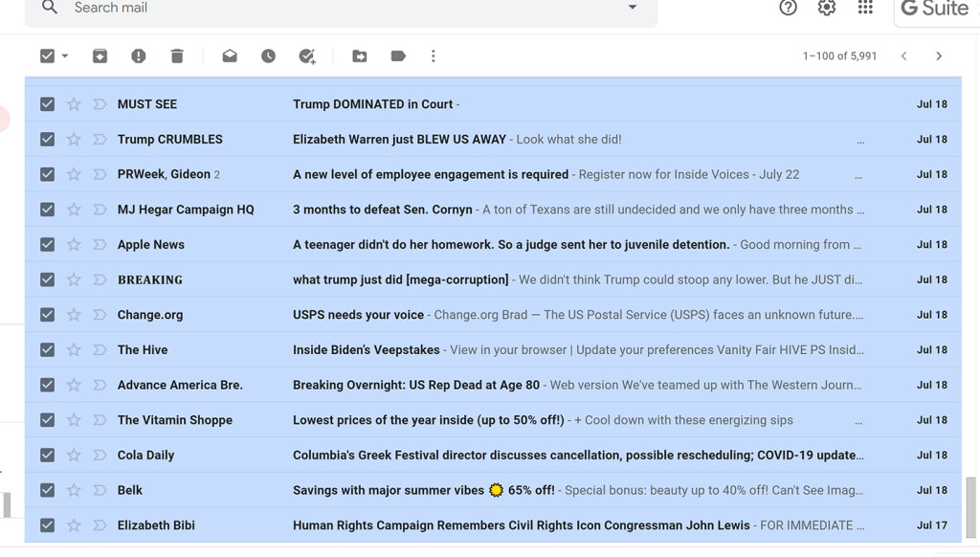Star the Elizabeth Bibi email
The image size is (980, 557).
click(x=74, y=525)
